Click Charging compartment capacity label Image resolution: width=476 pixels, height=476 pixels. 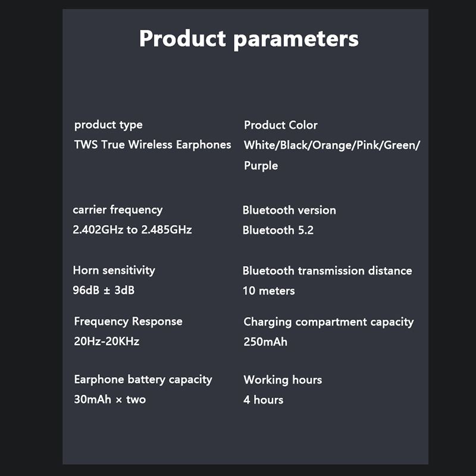pyautogui.click(x=328, y=322)
